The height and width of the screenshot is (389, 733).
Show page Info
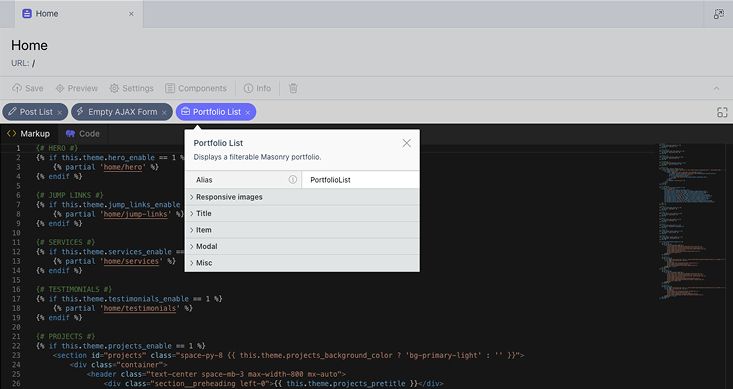(257, 88)
